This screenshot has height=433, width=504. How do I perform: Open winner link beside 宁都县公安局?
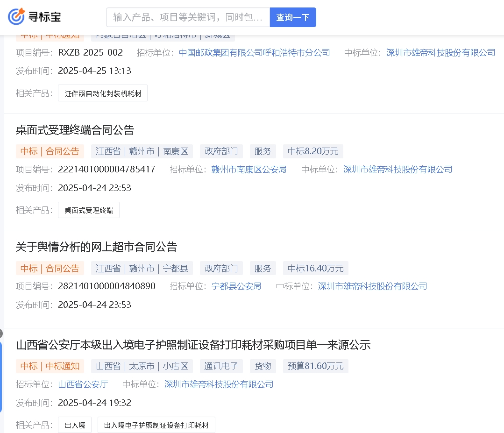[373, 286]
